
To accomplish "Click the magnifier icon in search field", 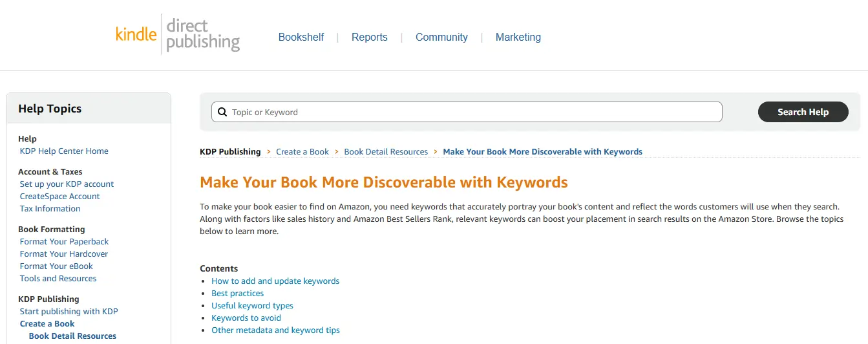I will pos(222,112).
